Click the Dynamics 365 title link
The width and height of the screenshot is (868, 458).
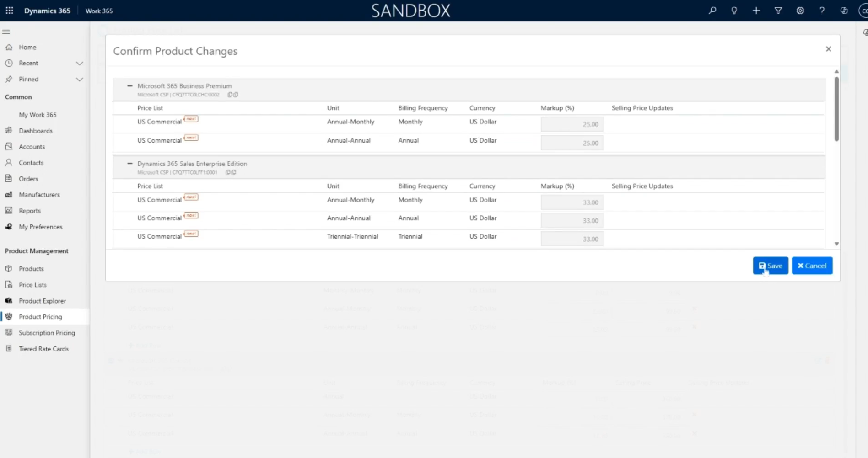point(47,11)
